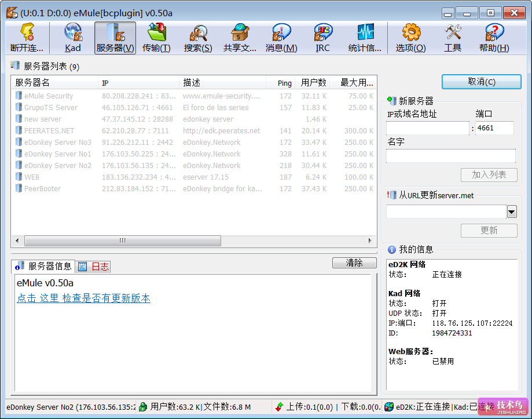Switch to the 传输 (Transfers) view
532x419 pixels.
pyautogui.click(x=155, y=38)
